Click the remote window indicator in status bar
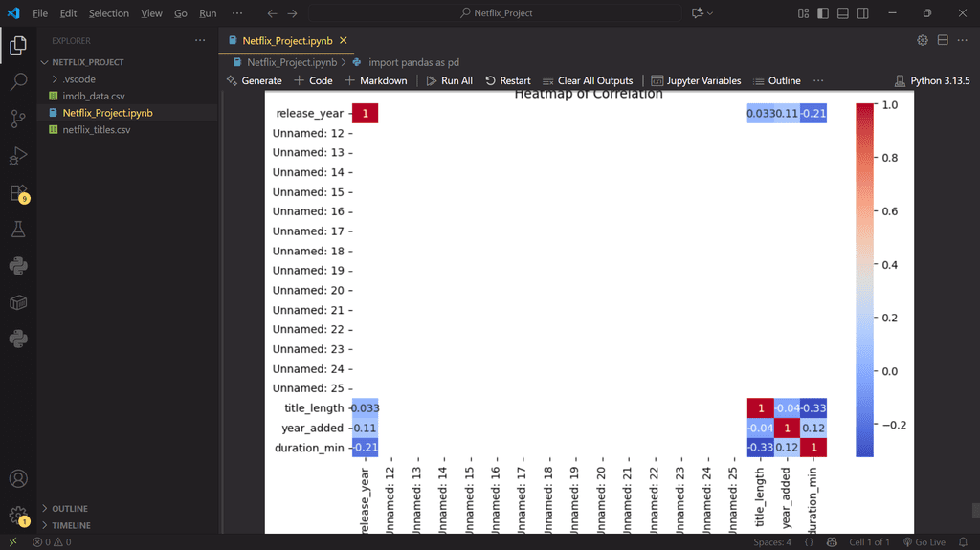This screenshot has width=980, height=550. pos(12,542)
